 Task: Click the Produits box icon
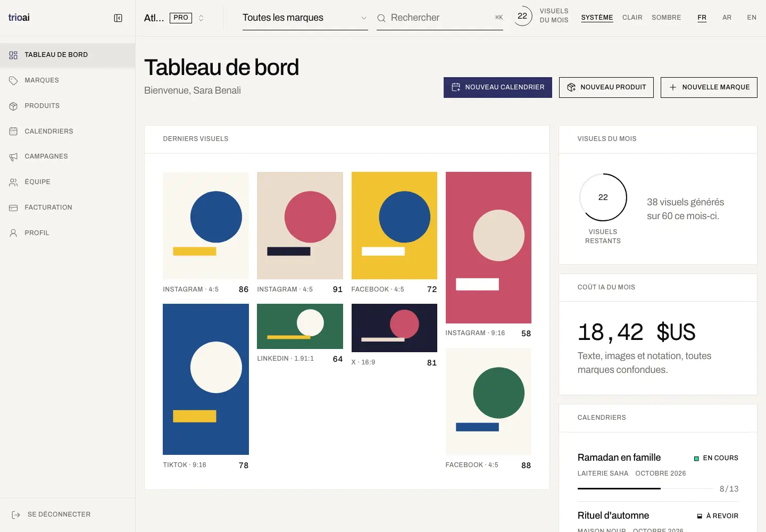(13, 106)
